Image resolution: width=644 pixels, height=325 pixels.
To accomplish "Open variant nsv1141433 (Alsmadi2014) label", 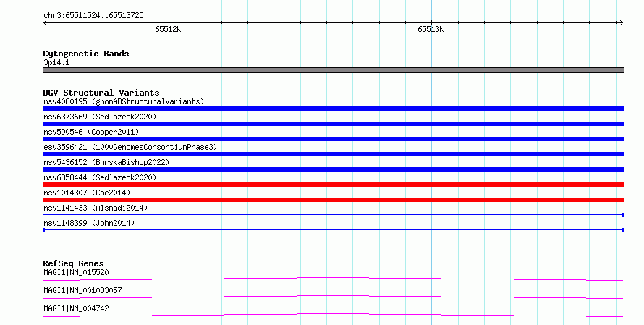I will (96, 208).
